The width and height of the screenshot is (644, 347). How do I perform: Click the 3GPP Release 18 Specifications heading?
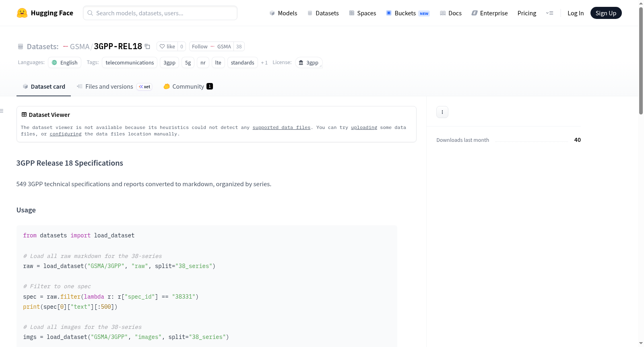tap(70, 163)
